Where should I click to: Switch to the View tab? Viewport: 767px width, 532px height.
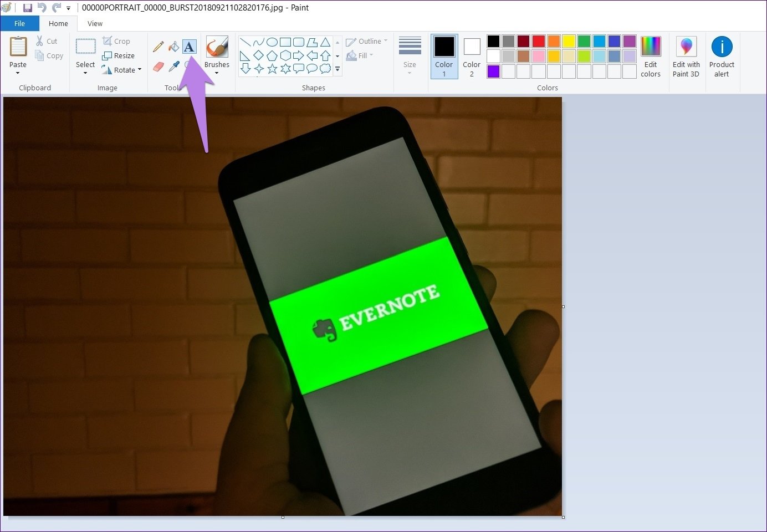(95, 23)
